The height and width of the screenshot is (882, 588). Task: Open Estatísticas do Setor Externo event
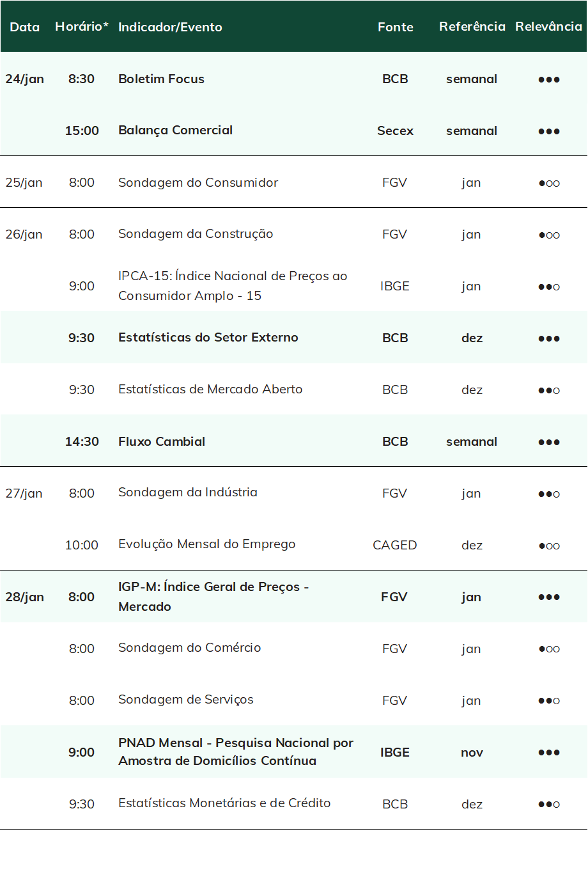pos(208,337)
